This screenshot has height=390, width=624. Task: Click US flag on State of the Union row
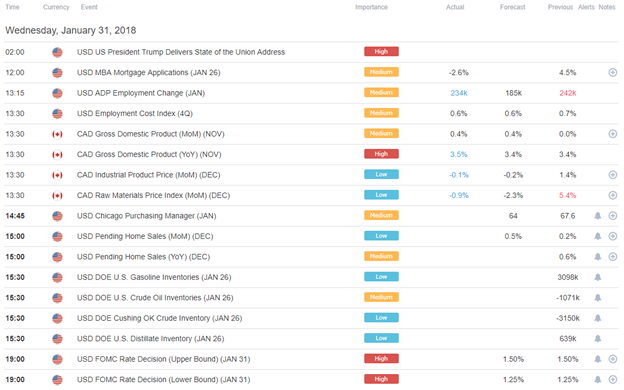(57, 52)
